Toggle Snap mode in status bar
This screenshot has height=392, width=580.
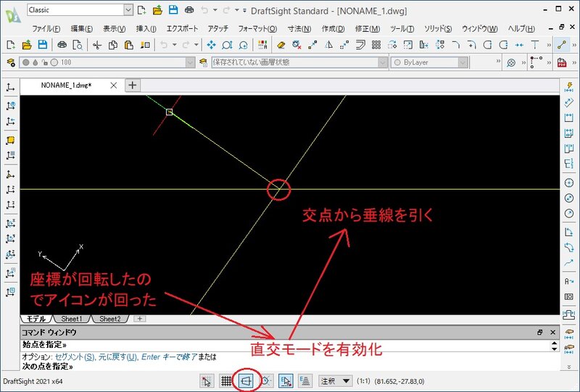pyautogui.click(x=207, y=380)
